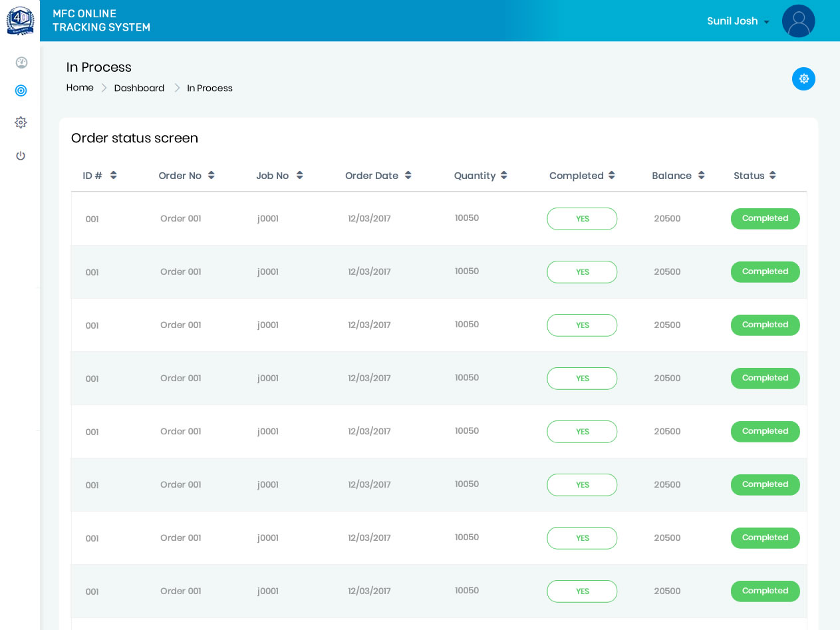Click the Completed badge in the third row
This screenshot has height=630, width=840.
pyautogui.click(x=765, y=325)
